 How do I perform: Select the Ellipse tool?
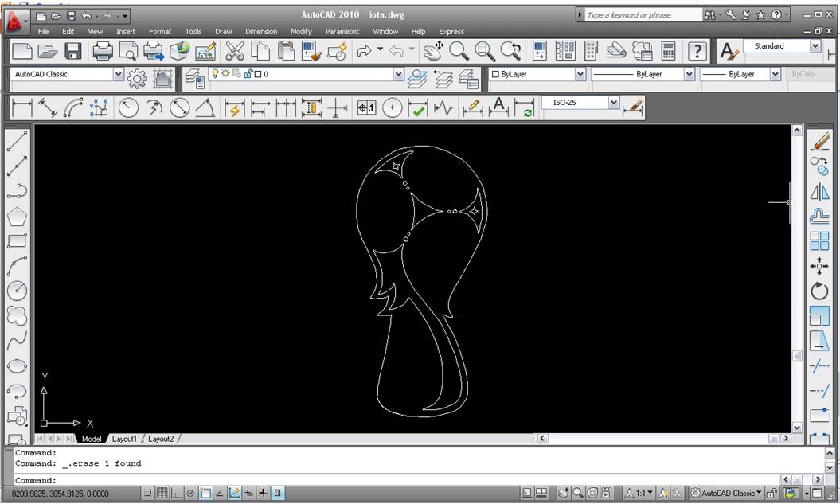18,365
